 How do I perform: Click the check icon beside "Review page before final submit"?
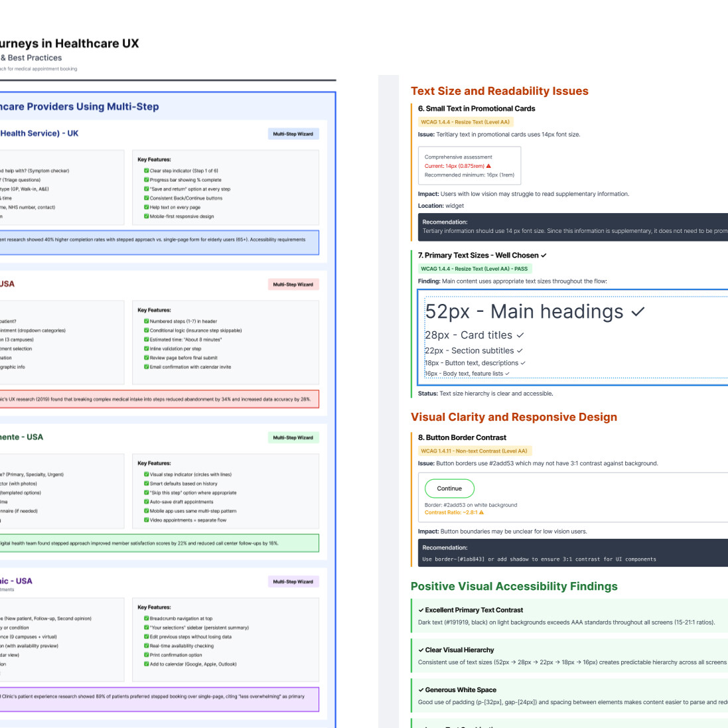point(146,358)
